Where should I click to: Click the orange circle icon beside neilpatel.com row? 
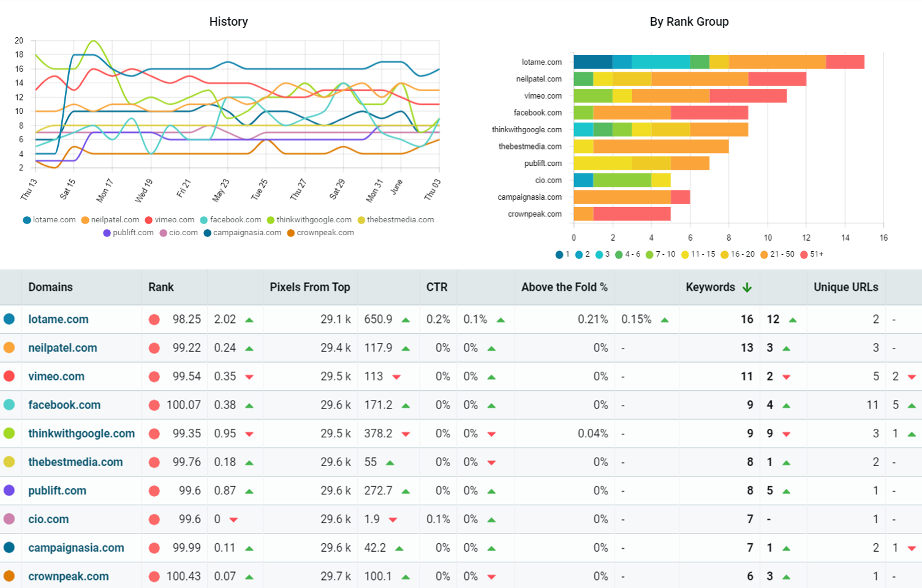[10, 347]
